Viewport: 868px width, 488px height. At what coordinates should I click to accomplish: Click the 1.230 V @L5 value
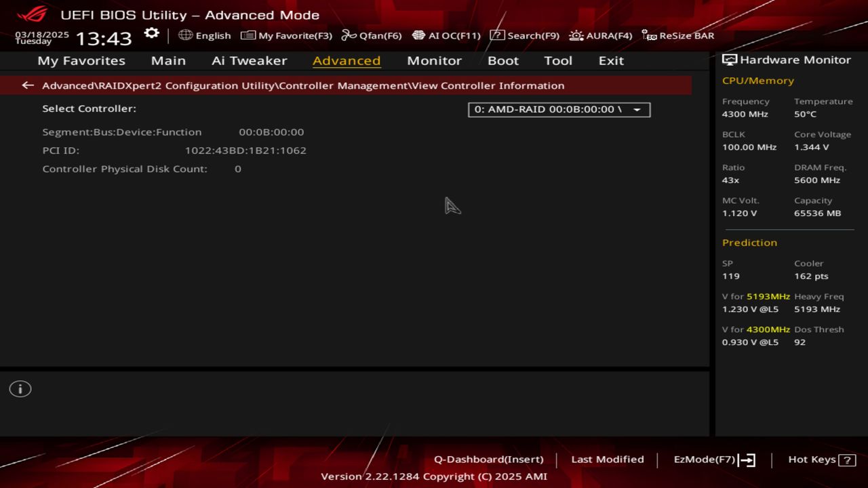tap(750, 310)
